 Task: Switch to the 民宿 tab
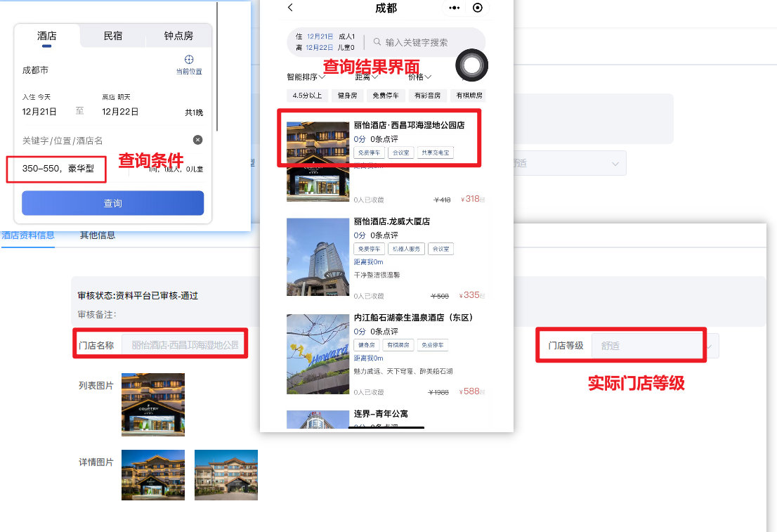(113, 36)
